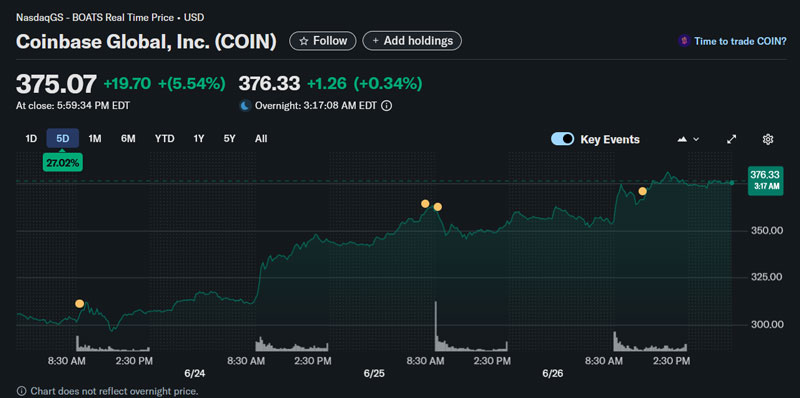Select 5D time range
The image size is (800, 398).
tap(63, 139)
